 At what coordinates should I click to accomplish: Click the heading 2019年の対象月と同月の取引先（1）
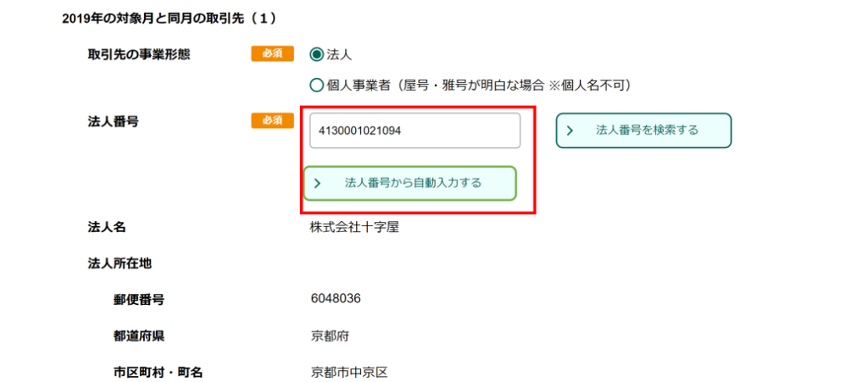point(169,19)
